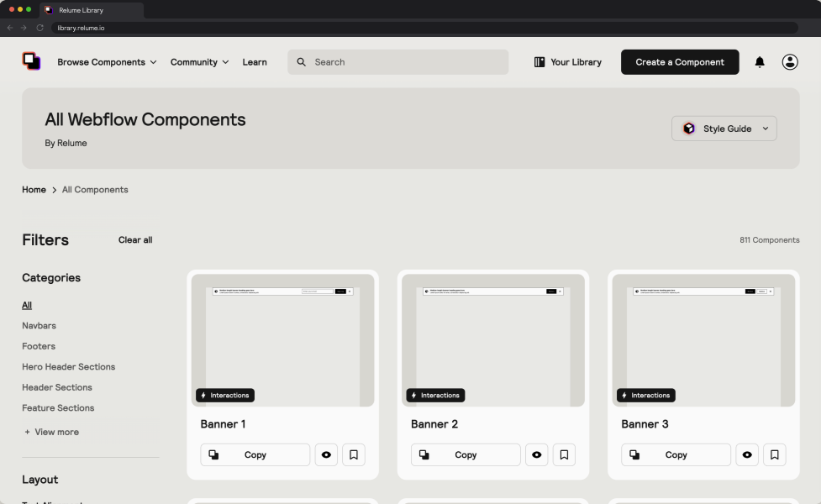Expand the Browse Components menu
This screenshot has height=504, width=821.
107,62
